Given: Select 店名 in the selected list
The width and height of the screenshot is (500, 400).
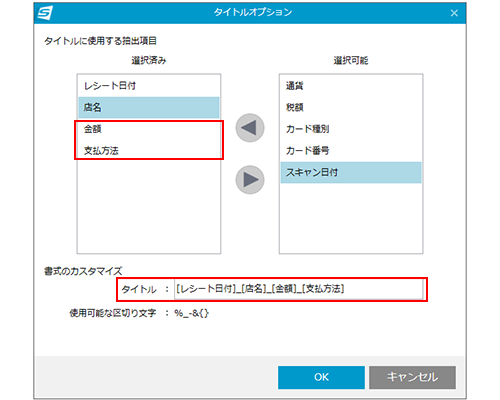Looking at the screenshot, I should click(x=149, y=107).
